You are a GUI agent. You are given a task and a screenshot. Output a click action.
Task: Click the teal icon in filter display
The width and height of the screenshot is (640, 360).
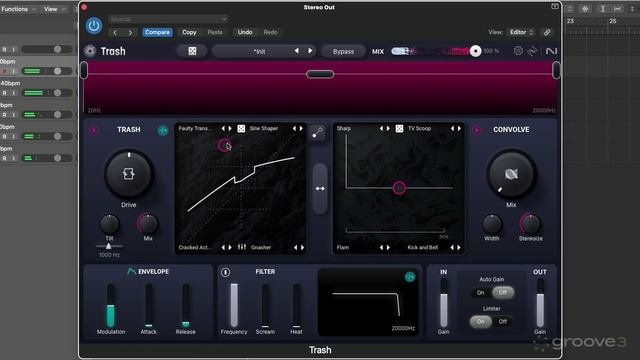[x=410, y=277]
